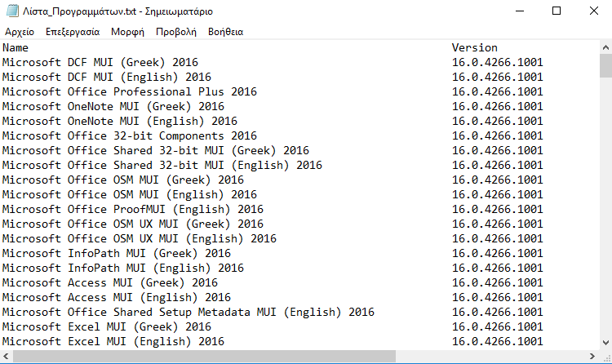612x364 pixels.
Task: Click the vertical scrollbar down arrow
Action: [x=605, y=343]
